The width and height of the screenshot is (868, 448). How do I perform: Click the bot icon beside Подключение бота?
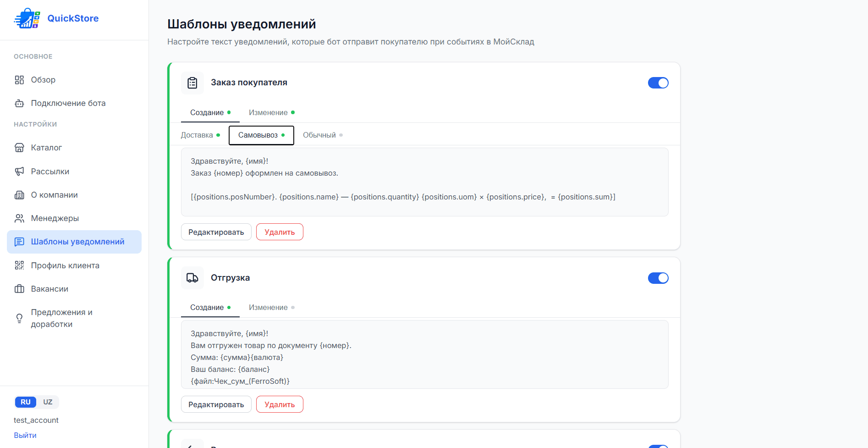(19, 103)
